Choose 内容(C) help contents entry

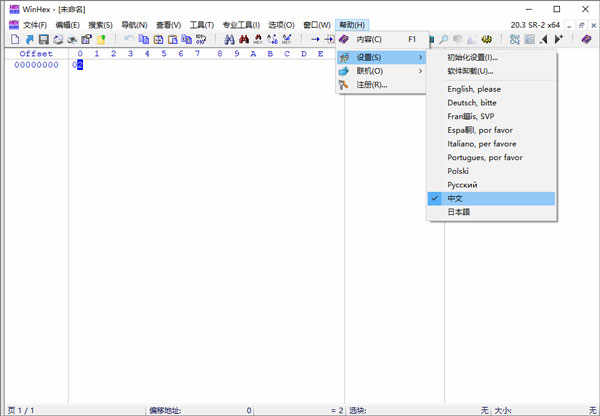pos(381,39)
